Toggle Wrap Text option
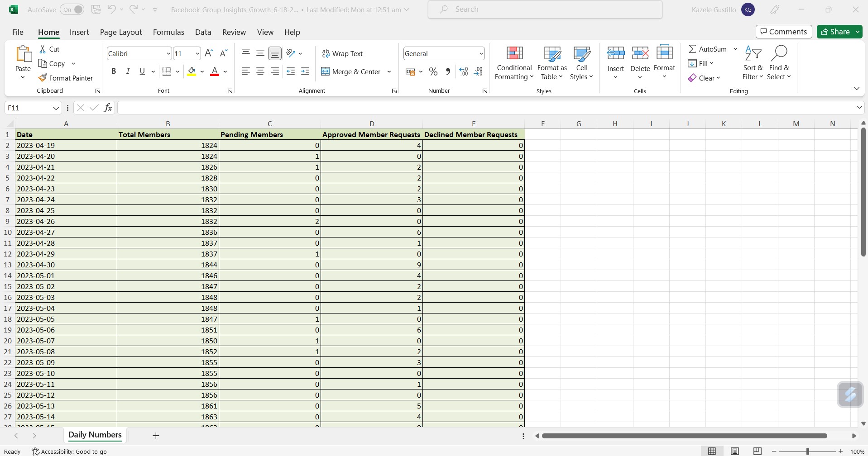 (342, 53)
